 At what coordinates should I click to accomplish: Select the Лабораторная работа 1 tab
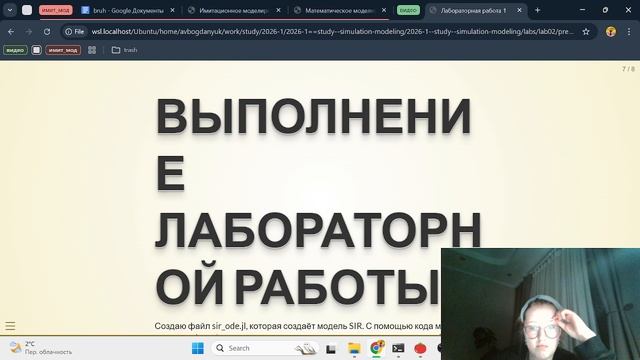click(x=473, y=11)
